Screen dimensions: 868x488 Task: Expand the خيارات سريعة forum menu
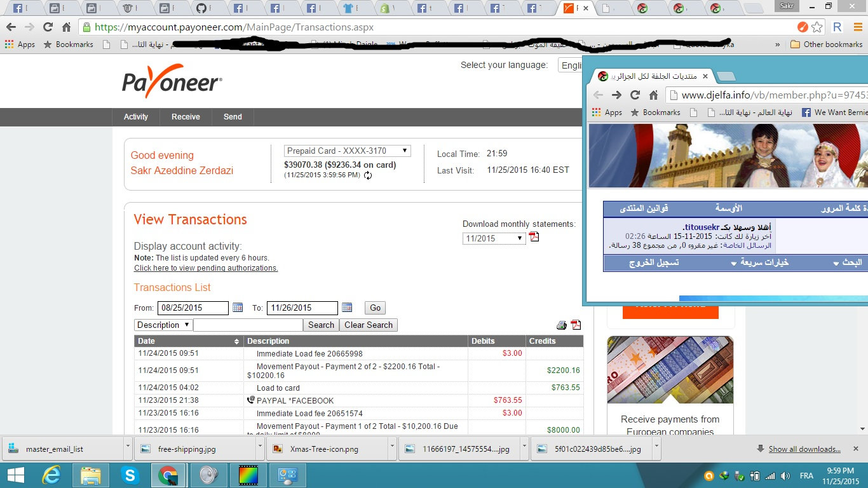click(x=760, y=262)
